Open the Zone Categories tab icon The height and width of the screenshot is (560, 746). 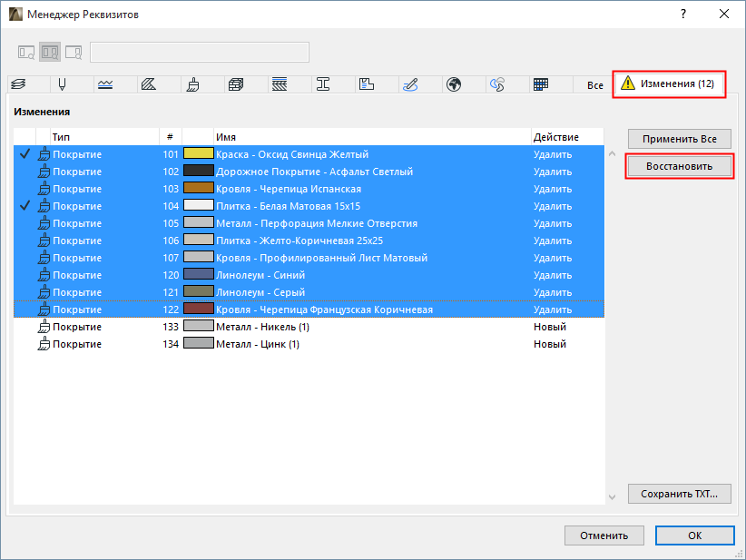367,84
